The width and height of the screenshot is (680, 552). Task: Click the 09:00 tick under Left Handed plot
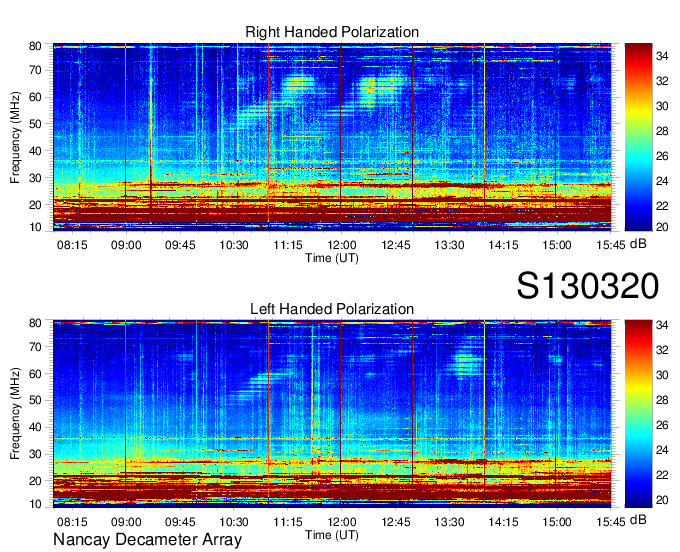126,522
